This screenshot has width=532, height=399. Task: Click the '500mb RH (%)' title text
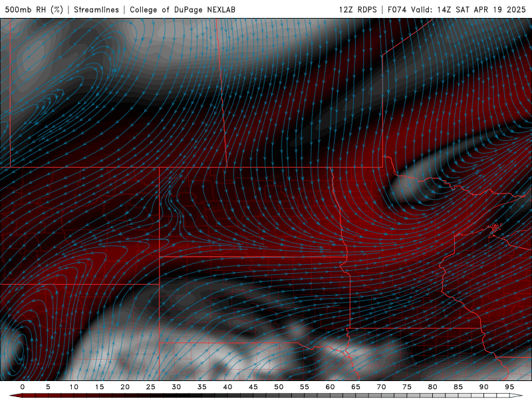coord(34,9)
